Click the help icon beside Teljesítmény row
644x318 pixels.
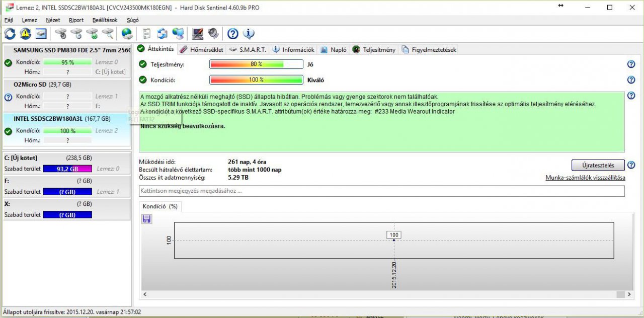631,64
